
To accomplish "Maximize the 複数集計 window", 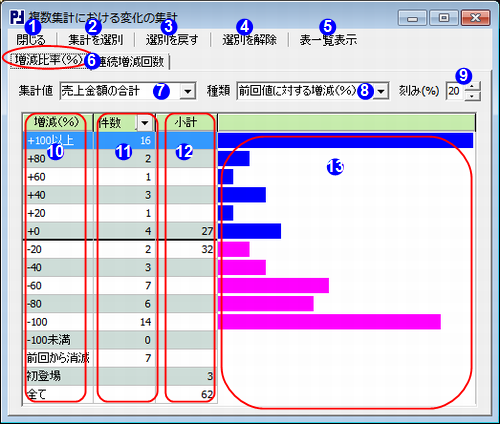I will tap(443, 18).
